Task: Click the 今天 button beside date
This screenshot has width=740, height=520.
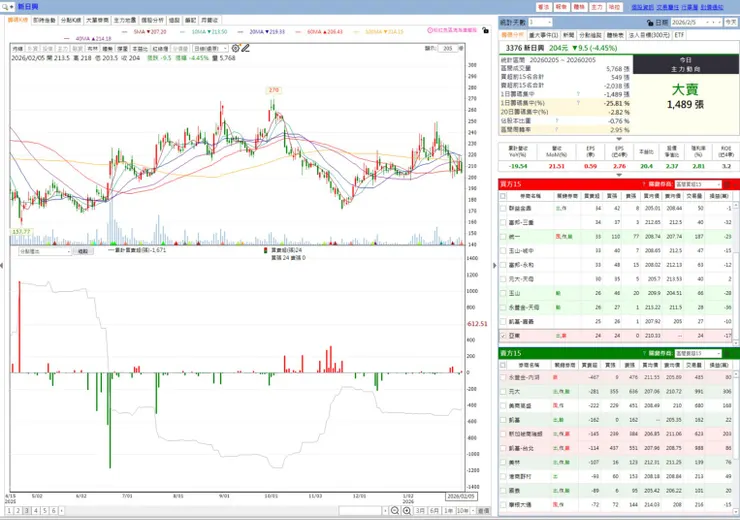Action: 731,22
